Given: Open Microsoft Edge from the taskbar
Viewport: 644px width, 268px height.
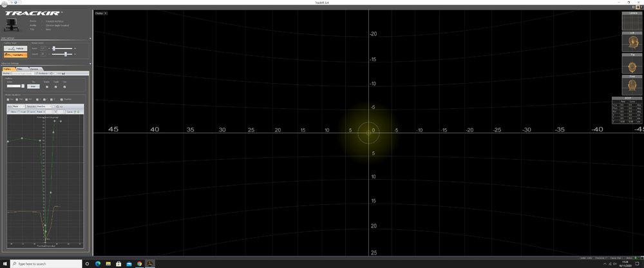Looking at the screenshot, I should 98,263.
